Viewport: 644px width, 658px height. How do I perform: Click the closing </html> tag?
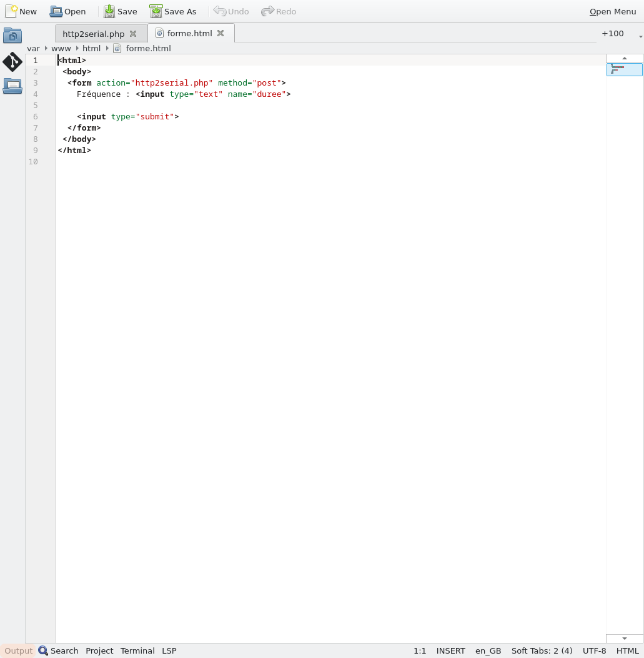pos(74,150)
